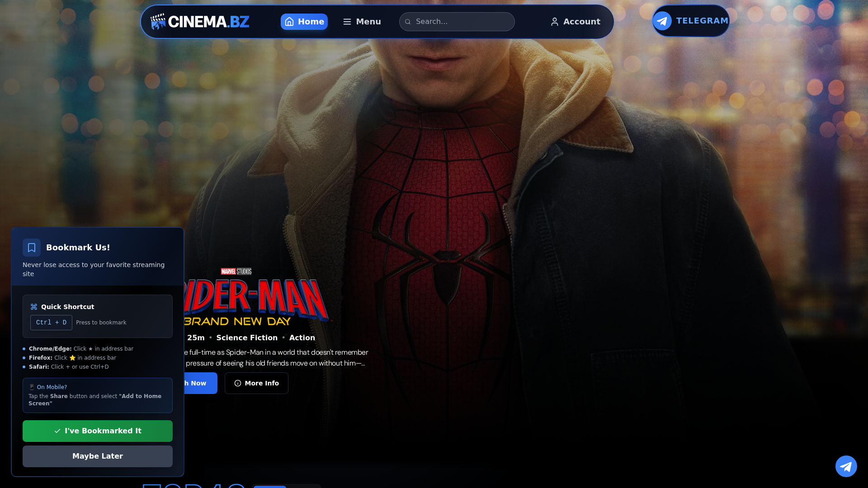This screenshot has width=868, height=488.
Task: Click the CINEMA.BZ clapperboard logo
Action: (199, 22)
